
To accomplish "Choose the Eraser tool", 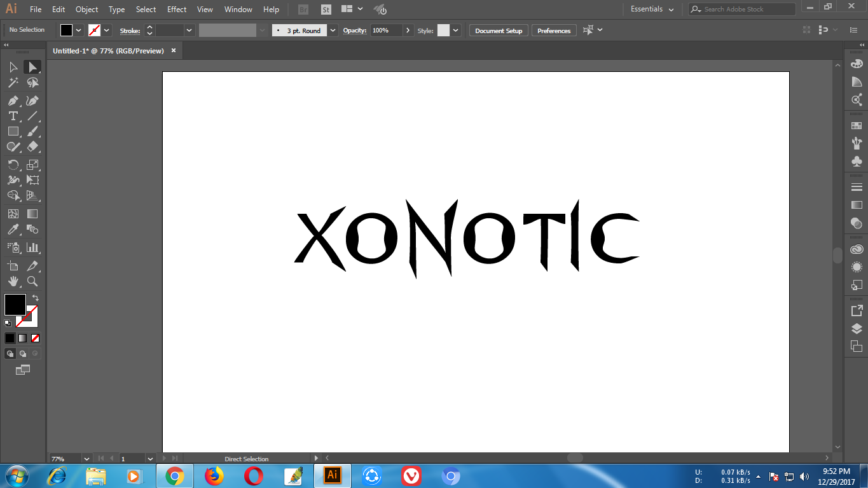I will click(x=32, y=146).
